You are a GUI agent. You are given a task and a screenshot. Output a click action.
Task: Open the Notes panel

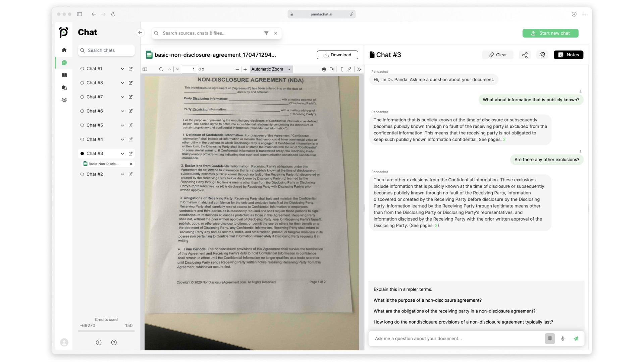click(569, 55)
